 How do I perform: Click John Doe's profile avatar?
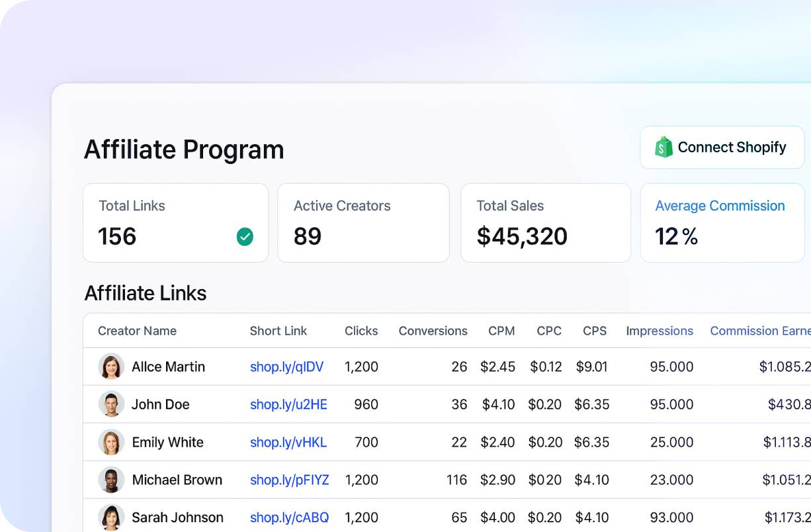[x=111, y=404]
